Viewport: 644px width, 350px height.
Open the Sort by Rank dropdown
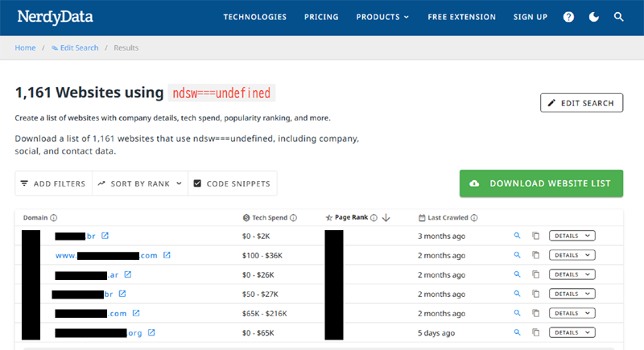point(140,183)
